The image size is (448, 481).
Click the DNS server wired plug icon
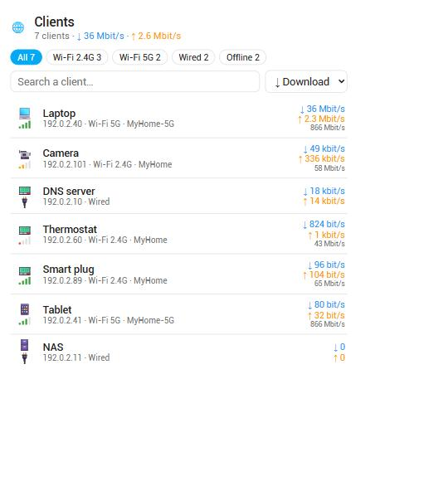point(25,203)
